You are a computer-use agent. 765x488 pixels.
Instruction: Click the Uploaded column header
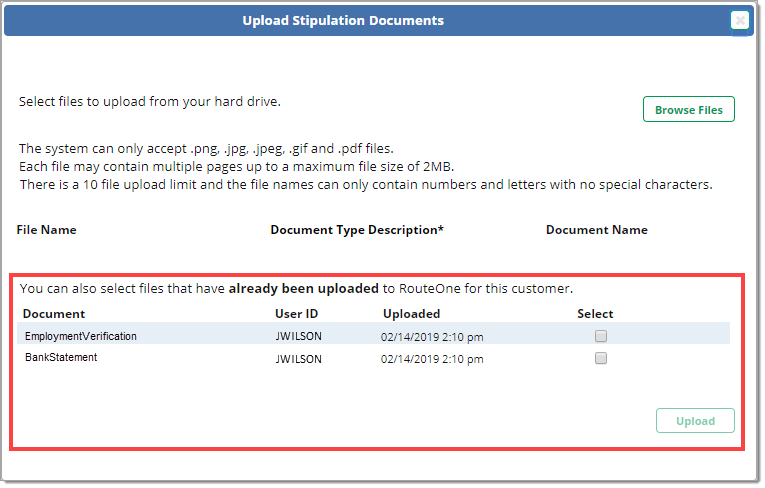click(x=411, y=314)
